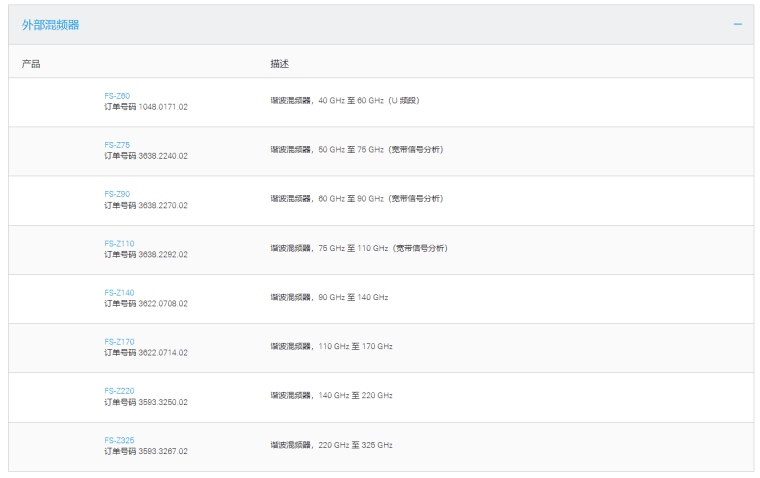This screenshot has width=760, height=478.
Task: Click the 外部混频器 section title
Action: (x=51, y=25)
